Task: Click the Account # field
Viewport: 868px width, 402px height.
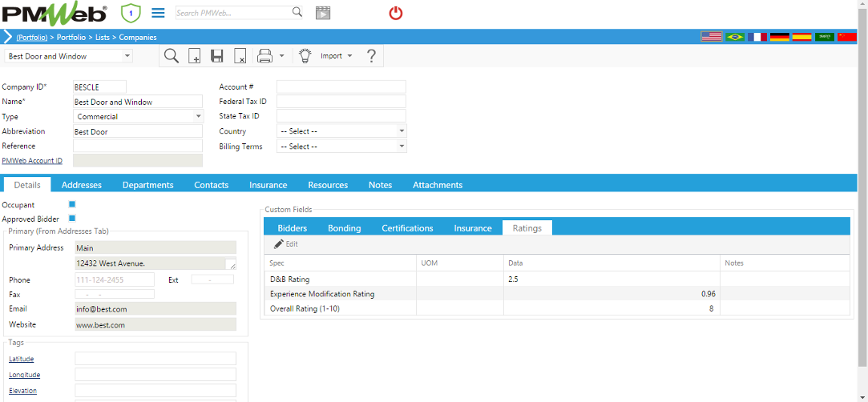Action: coord(341,86)
